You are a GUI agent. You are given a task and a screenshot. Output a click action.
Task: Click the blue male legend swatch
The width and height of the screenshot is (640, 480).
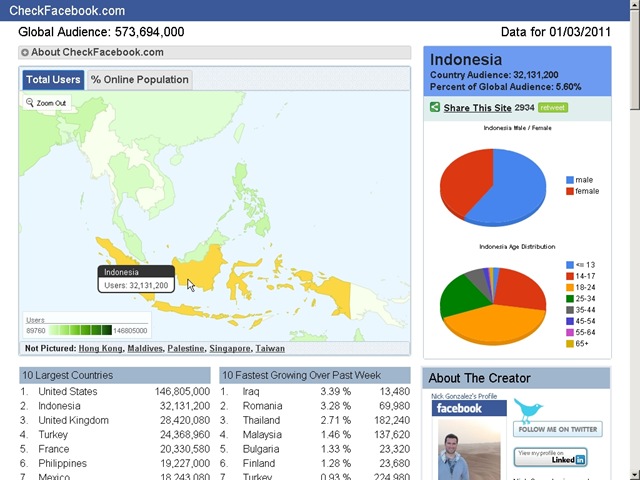point(570,180)
